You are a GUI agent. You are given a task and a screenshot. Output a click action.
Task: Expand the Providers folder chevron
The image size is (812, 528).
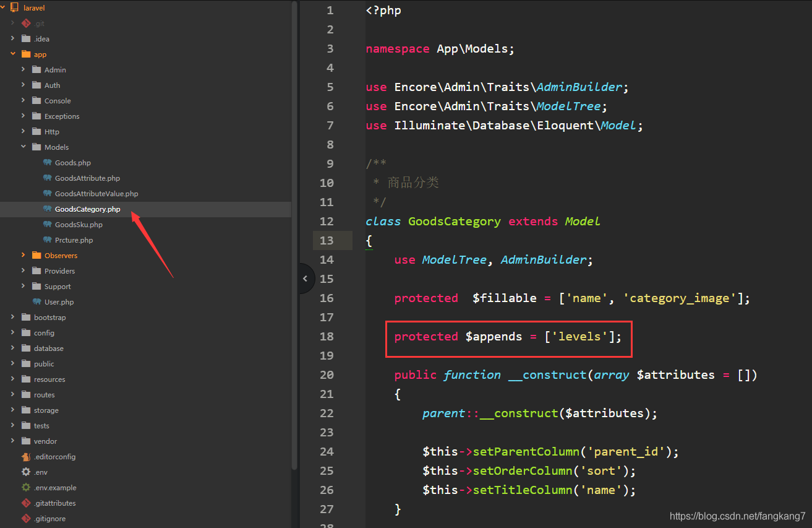[23, 271]
